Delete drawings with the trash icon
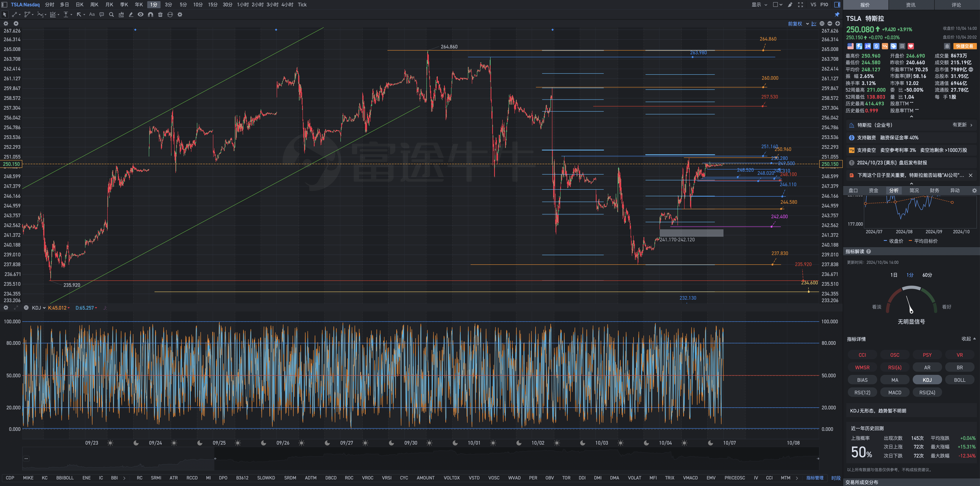The height and width of the screenshot is (486, 980). click(x=160, y=14)
